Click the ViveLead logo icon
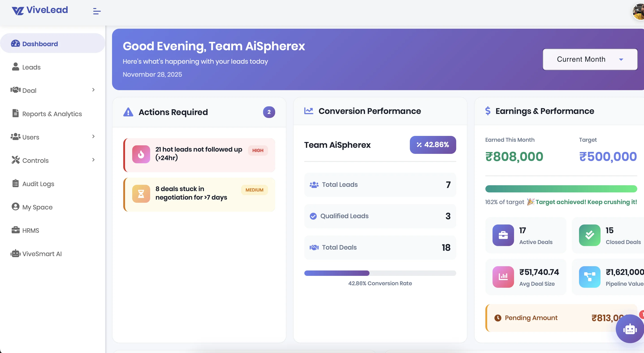Viewport: 644px width, 353px height. pos(18,11)
